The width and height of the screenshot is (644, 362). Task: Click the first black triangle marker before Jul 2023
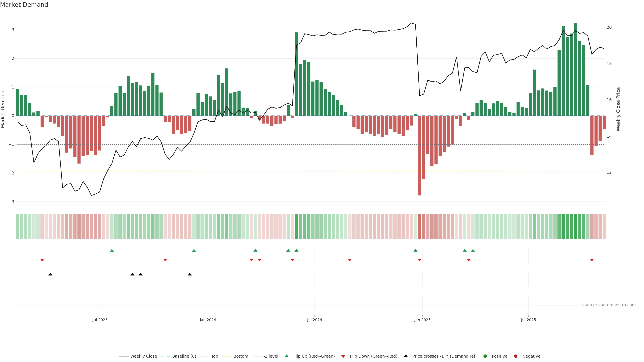(x=50, y=274)
